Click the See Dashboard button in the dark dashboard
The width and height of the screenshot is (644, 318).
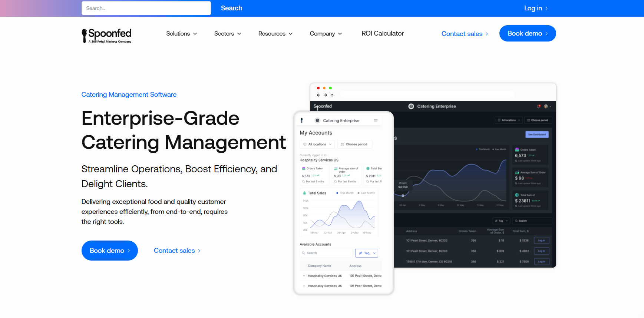tap(537, 135)
